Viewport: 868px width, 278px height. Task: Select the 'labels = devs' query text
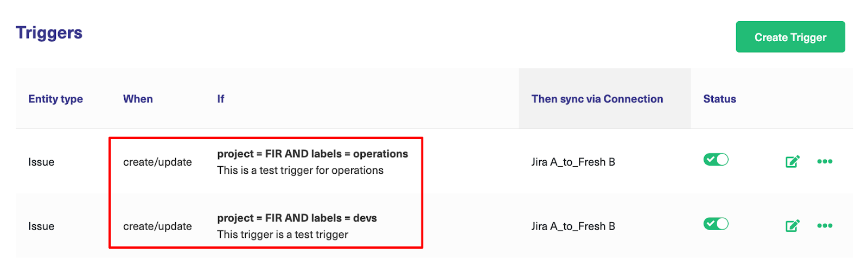point(344,218)
